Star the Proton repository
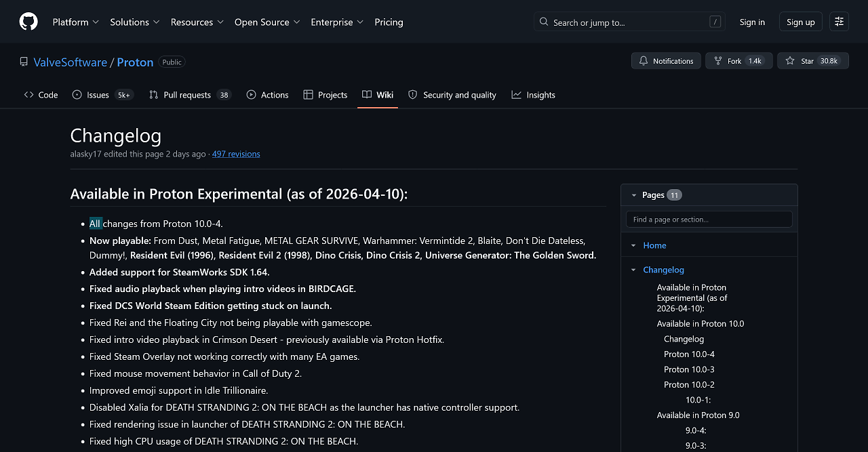Screen dimensions: 868x452 coord(812,61)
